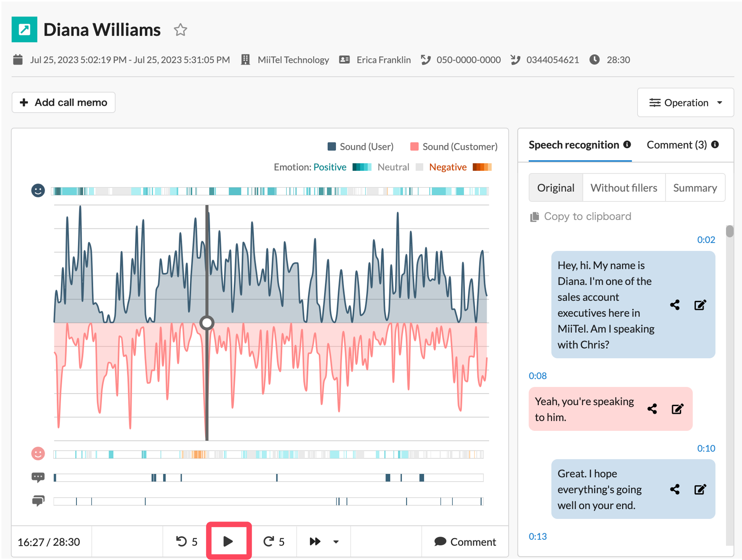742x560 pixels.
Task: Skip forward 5 seconds
Action: [274, 541]
